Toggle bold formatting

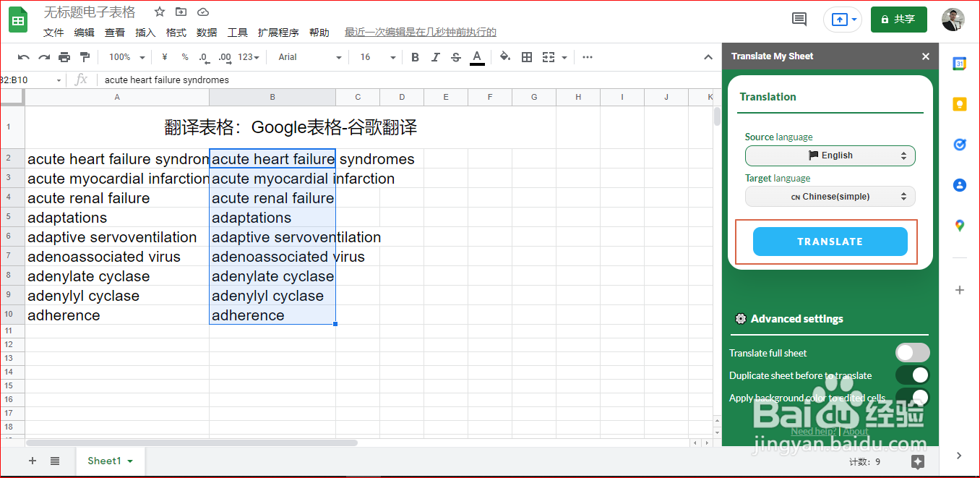point(415,57)
